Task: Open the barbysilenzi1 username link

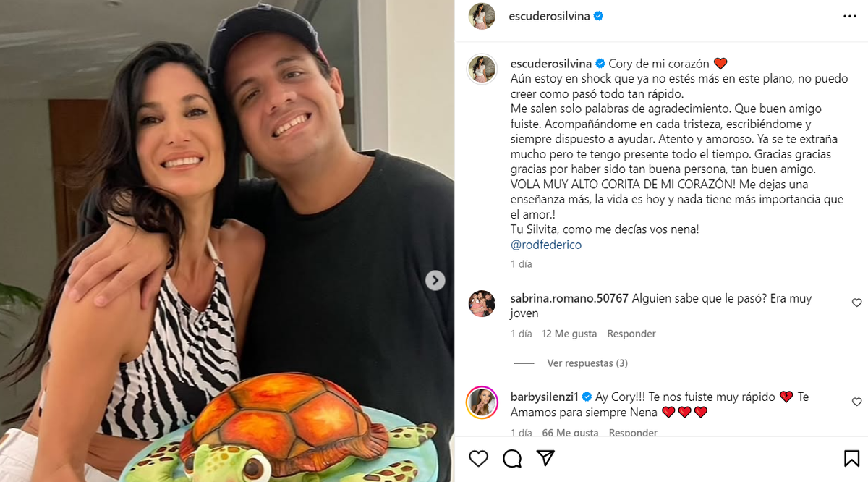Action: click(x=545, y=397)
